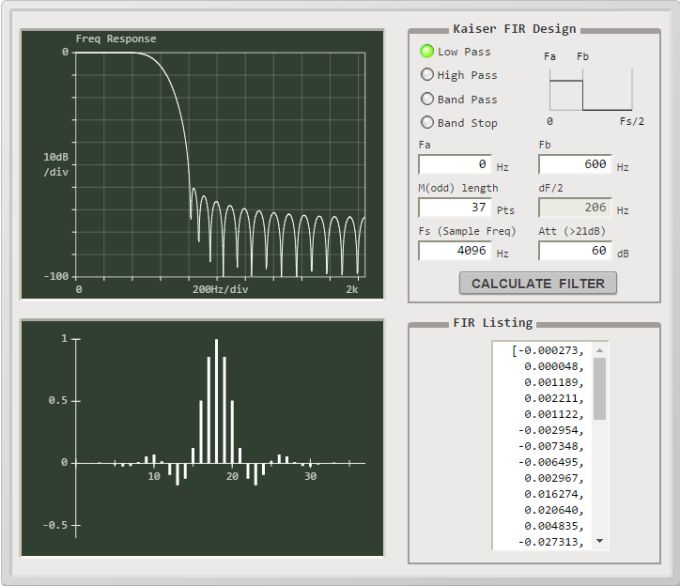The width and height of the screenshot is (680, 586).
Task: Click the FIR Listing scrollbar thumb
Action: 600,388
